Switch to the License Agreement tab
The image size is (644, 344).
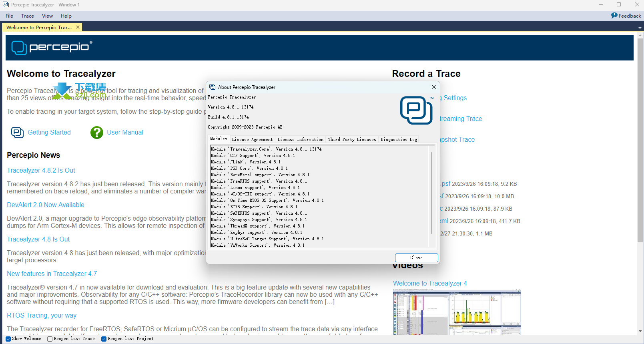click(252, 139)
